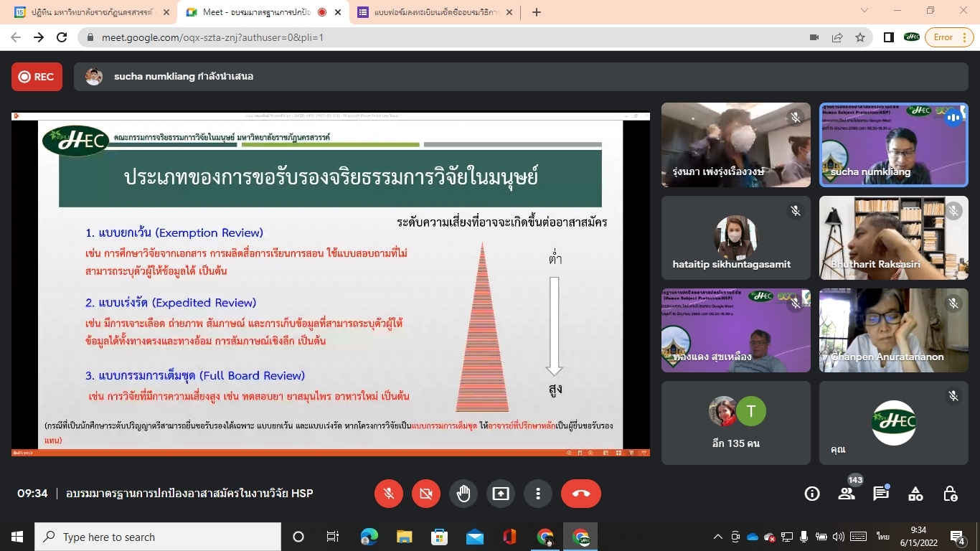Click the present now screen share icon
Viewport: 980px width, 551px height.
click(x=501, y=494)
